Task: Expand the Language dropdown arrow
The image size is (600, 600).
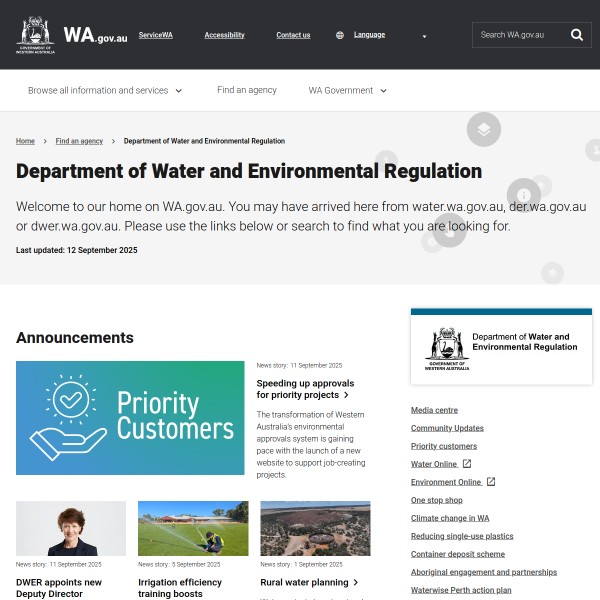Action: click(424, 36)
